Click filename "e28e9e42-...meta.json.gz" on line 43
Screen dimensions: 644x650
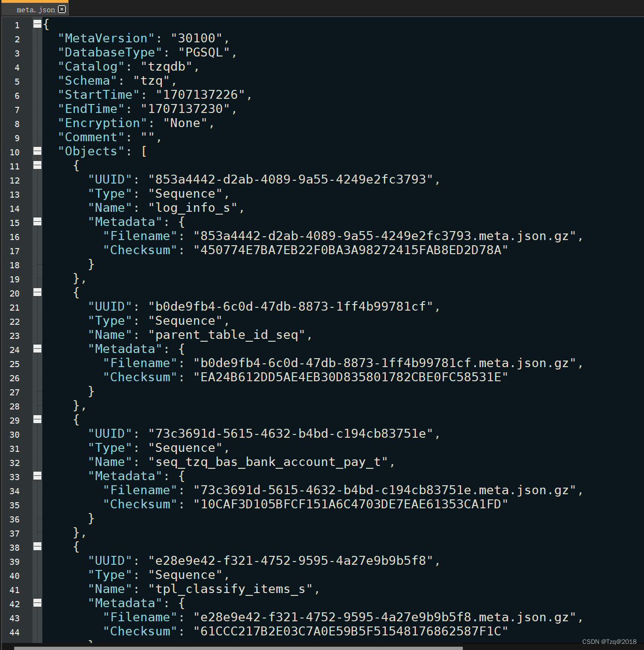[x=385, y=617]
